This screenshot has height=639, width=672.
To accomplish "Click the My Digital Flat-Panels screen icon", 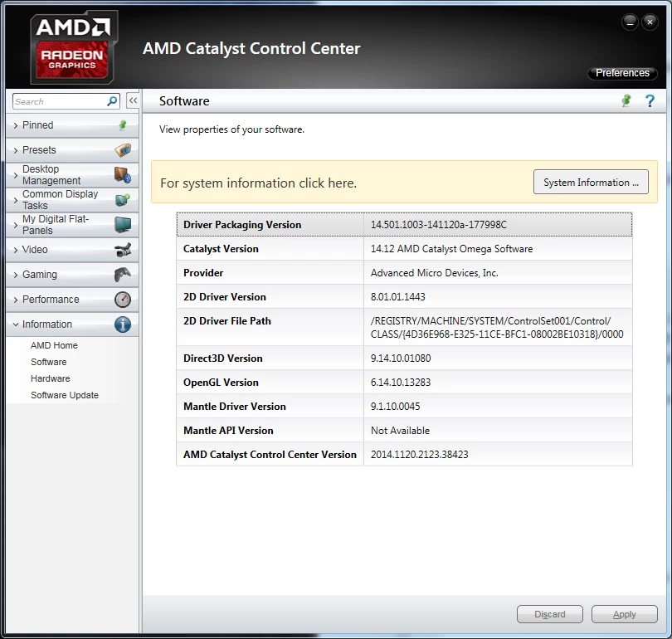I will (123, 225).
